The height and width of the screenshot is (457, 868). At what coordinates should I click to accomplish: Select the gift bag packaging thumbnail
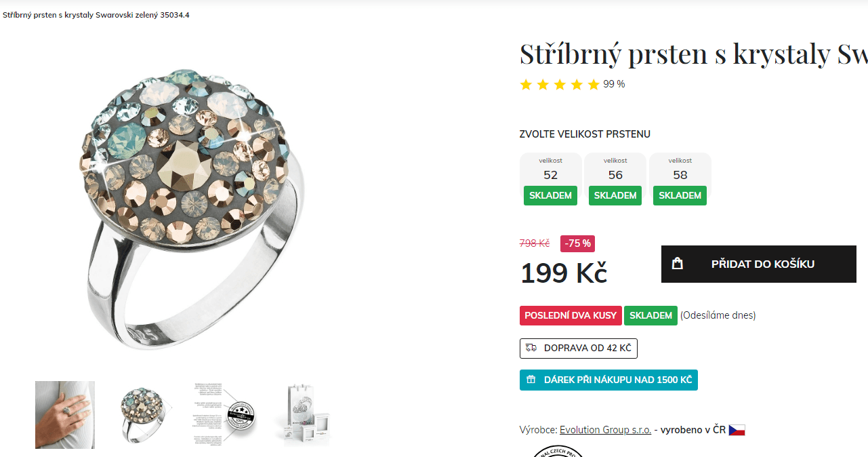click(x=302, y=414)
